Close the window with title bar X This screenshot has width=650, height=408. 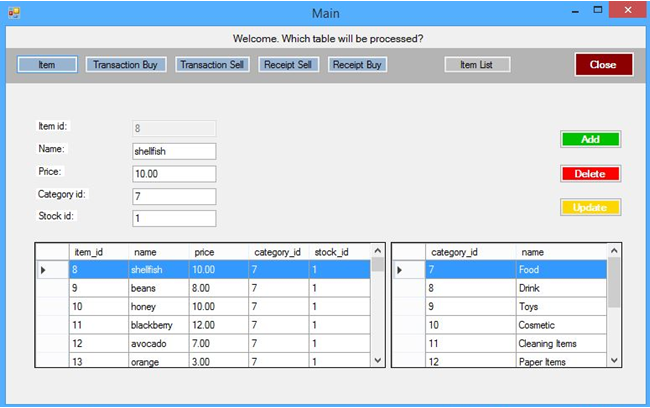[x=628, y=10]
